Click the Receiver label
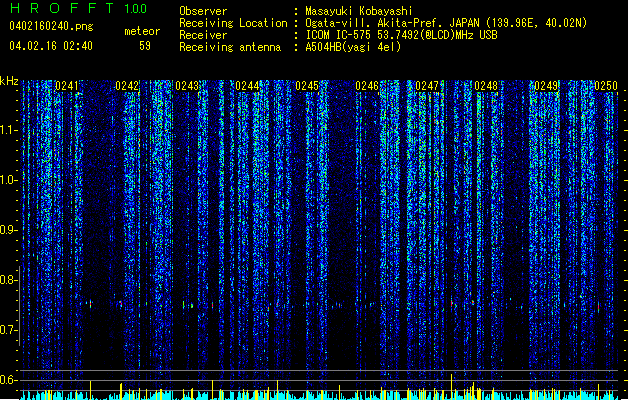 point(203,35)
